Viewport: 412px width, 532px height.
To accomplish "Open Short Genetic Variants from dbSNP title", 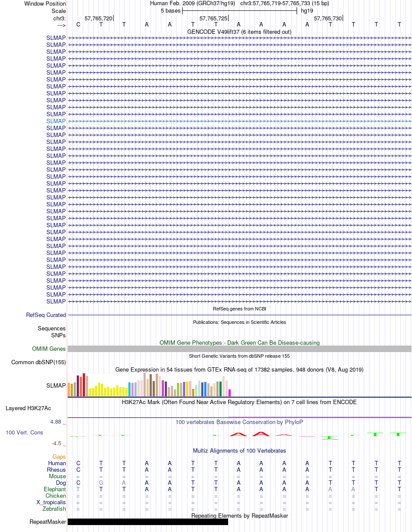I will point(239,356).
